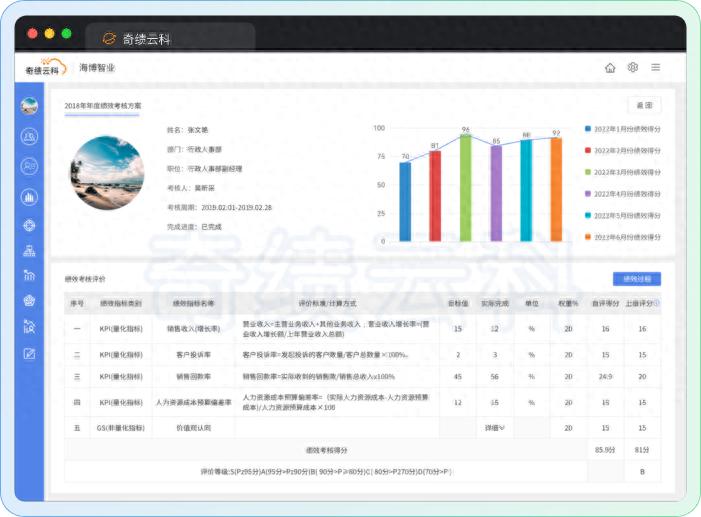Viewport: 701px width, 517px height.
Task: Click the purple bar labeled 85
Action: point(496,194)
